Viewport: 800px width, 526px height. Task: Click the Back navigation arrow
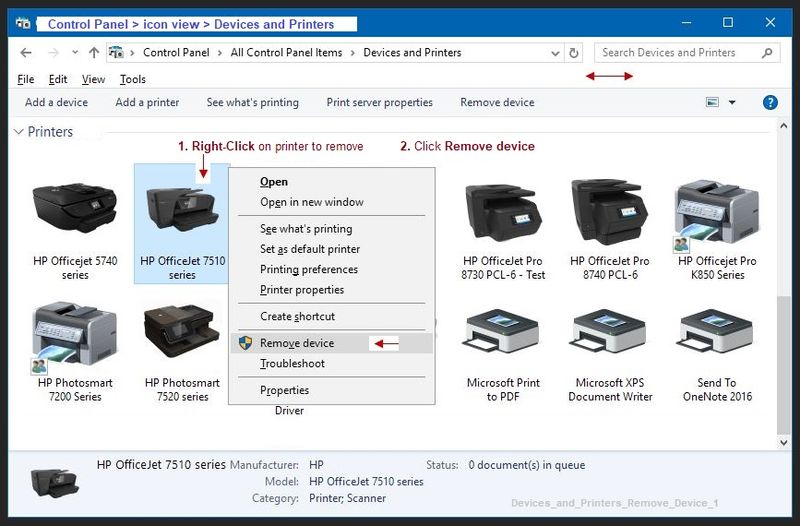click(x=26, y=53)
